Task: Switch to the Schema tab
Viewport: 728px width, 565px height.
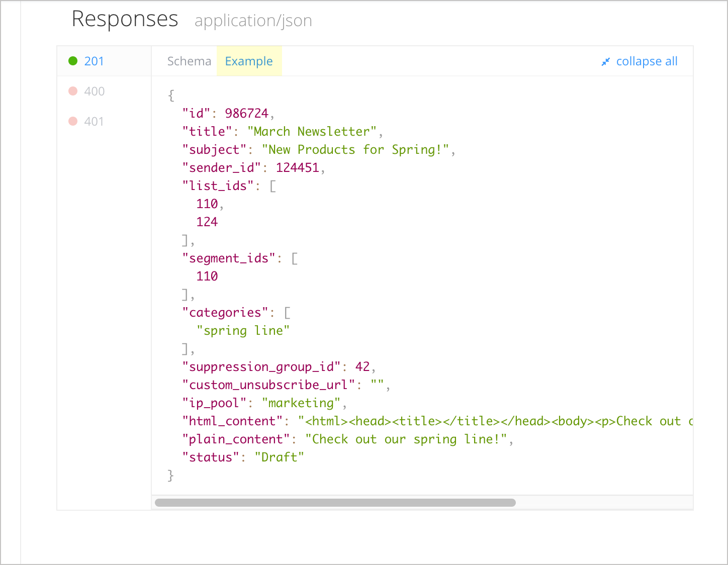Action: (189, 61)
